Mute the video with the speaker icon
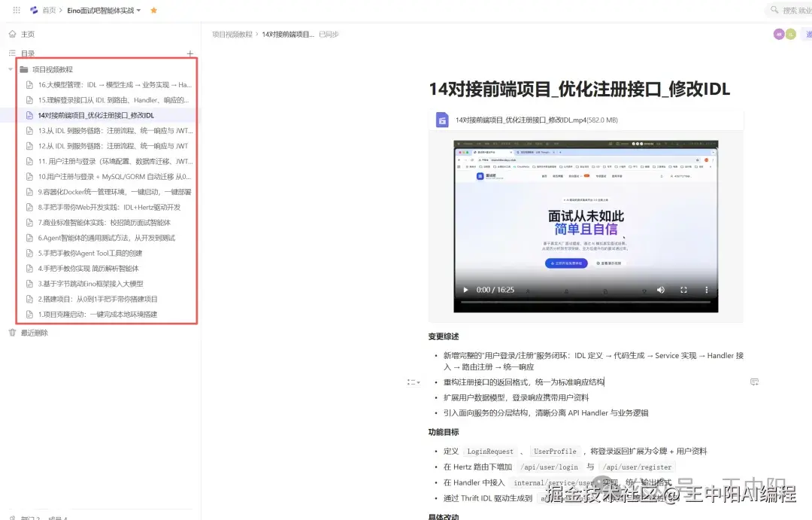The width and height of the screenshot is (812, 520). 660,290
